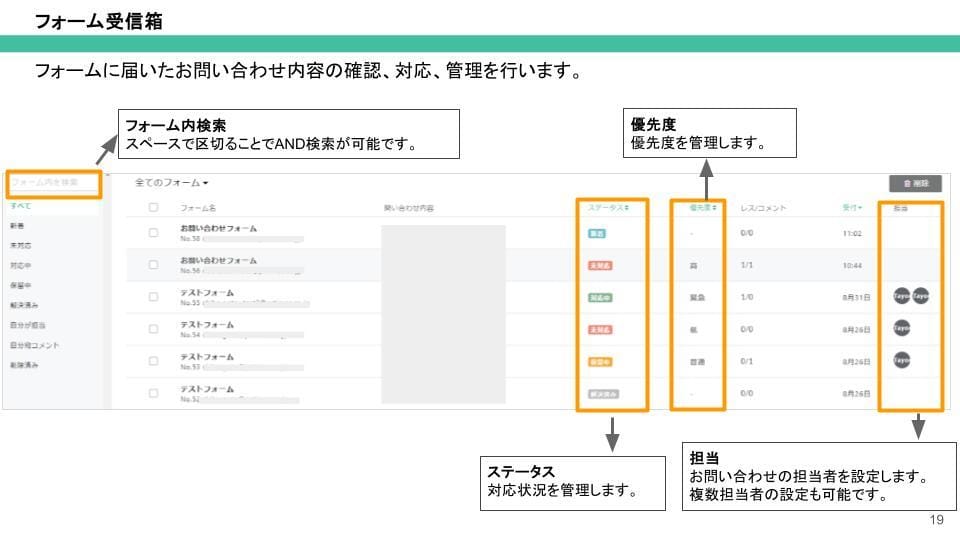This screenshot has width=960, height=540.
Task: Click the 削除 trash button
Action: pyautogui.click(x=915, y=183)
